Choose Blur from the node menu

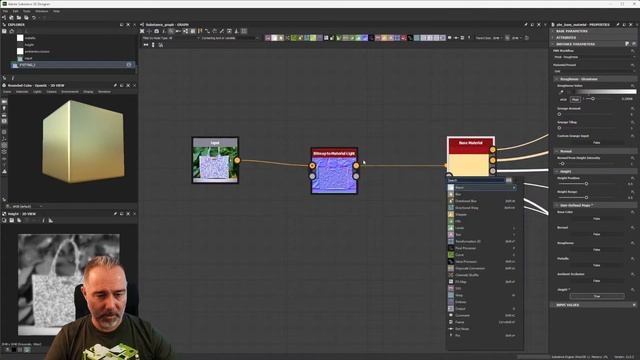coord(482,194)
